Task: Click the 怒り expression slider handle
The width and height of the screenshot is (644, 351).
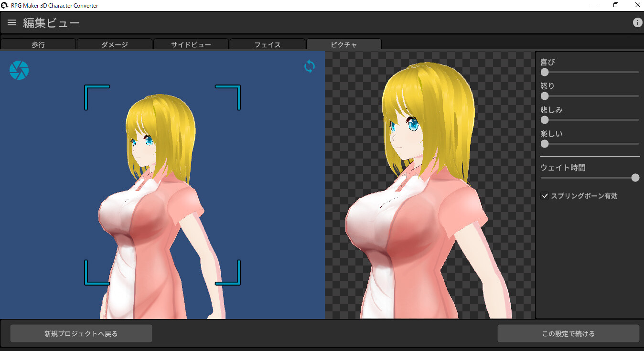Action: 544,96
